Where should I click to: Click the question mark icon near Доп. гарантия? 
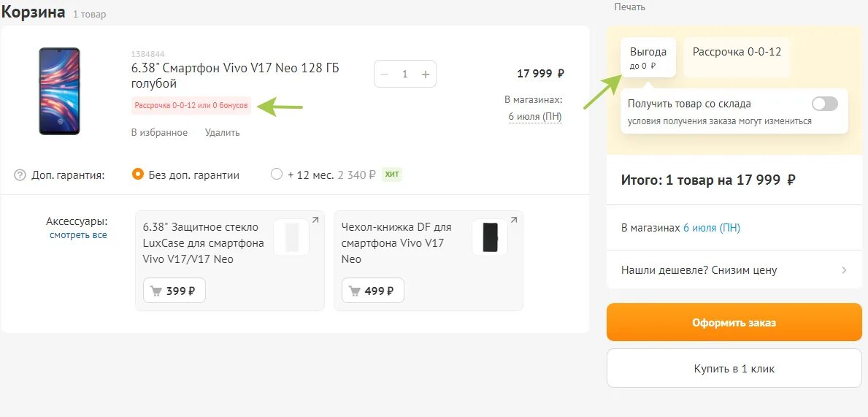coord(20,175)
